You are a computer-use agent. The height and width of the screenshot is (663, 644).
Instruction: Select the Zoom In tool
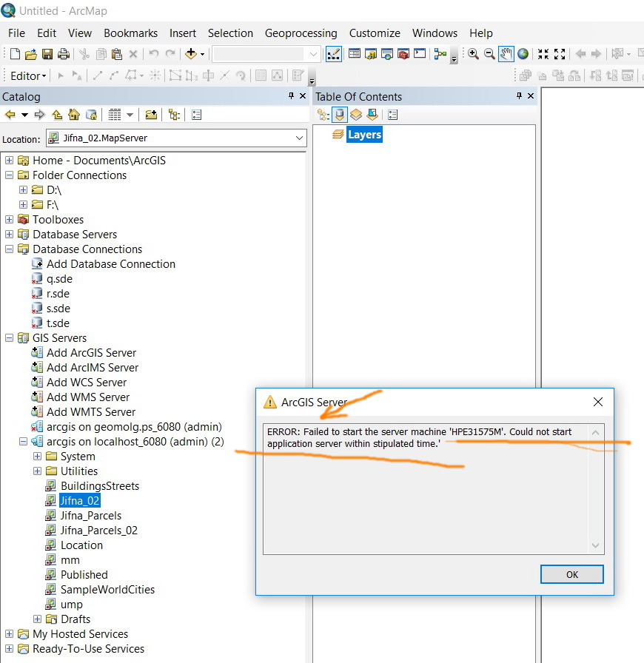[x=473, y=54]
